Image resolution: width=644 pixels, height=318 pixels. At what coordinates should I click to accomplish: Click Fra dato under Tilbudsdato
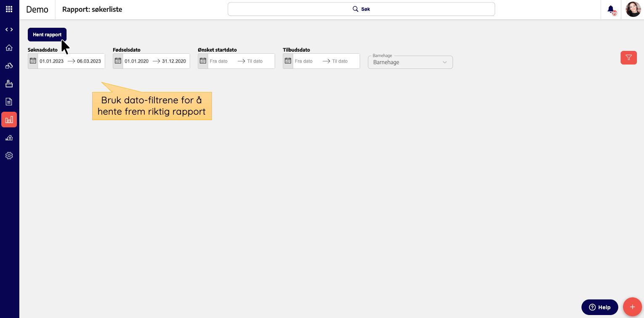click(x=304, y=61)
